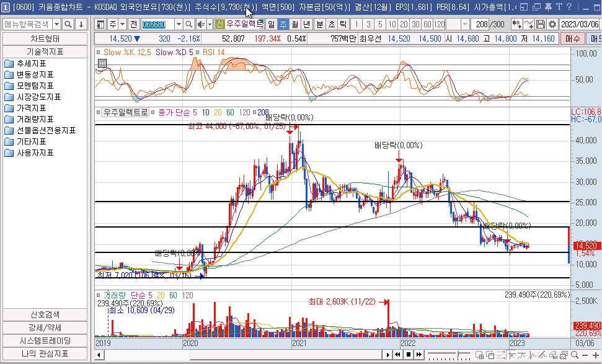Expand the stock code history dropdown
The height and width of the screenshot is (364, 602).
click(x=179, y=25)
